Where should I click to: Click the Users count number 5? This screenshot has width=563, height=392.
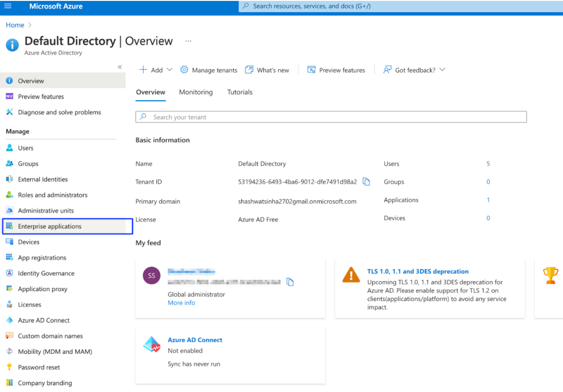point(488,164)
